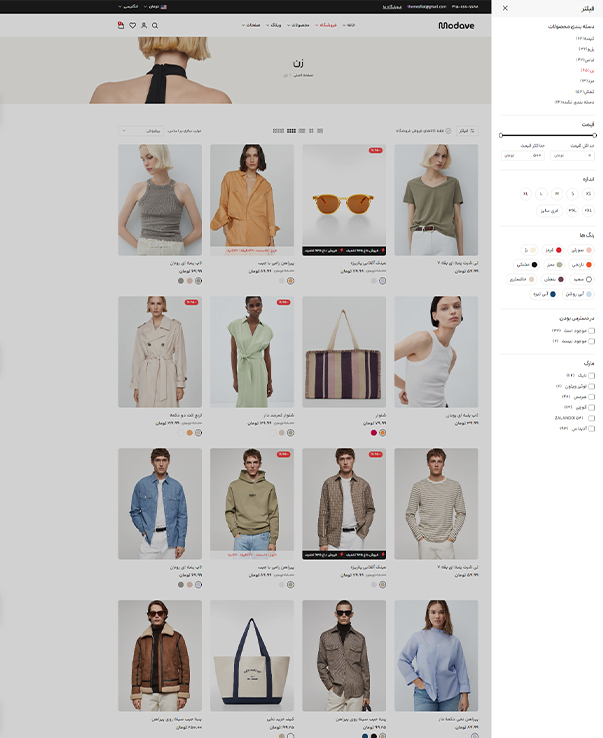Click the صفحه اصلی breadcrumb link

click(x=304, y=75)
